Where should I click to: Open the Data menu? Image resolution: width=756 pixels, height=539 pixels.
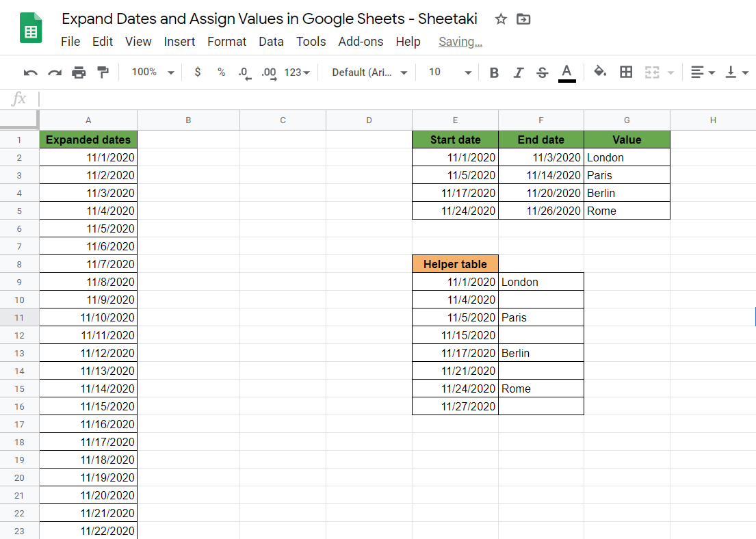[271, 42]
